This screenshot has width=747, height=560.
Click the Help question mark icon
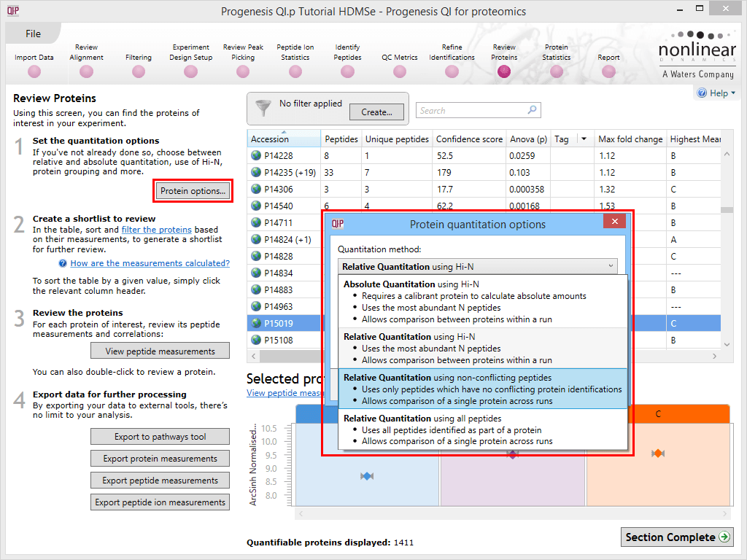[x=702, y=93]
